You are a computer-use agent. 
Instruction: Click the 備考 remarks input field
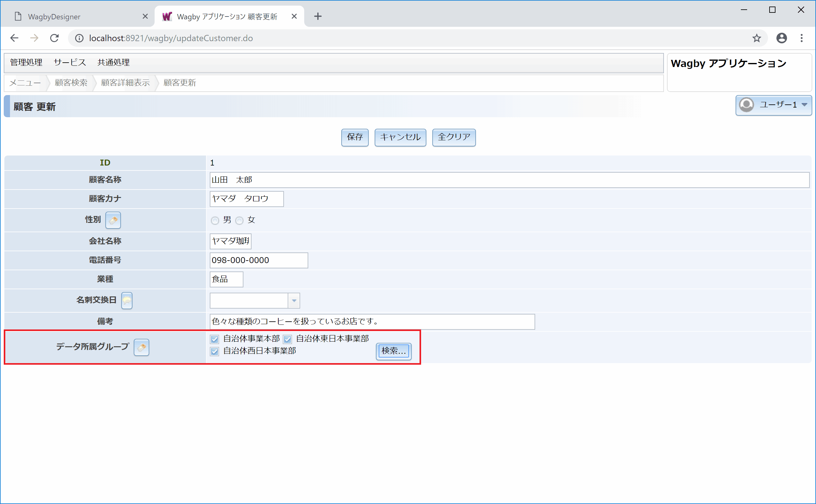click(x=372, y=322)
